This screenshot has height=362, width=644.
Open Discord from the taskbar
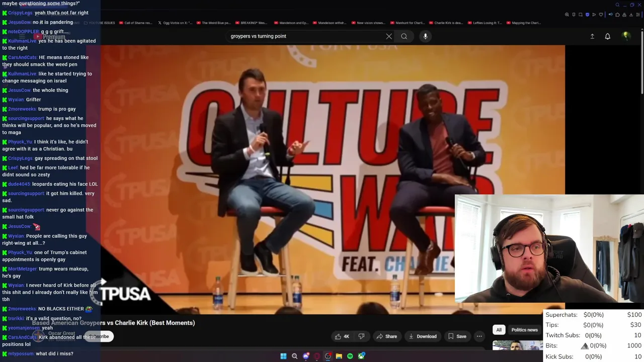(x=306, y=356)
